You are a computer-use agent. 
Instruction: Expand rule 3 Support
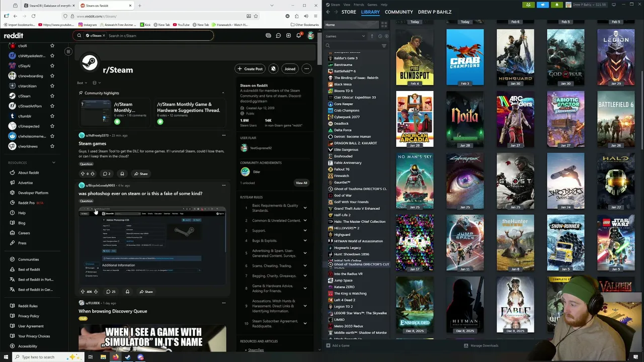click(x=305, y=230)
